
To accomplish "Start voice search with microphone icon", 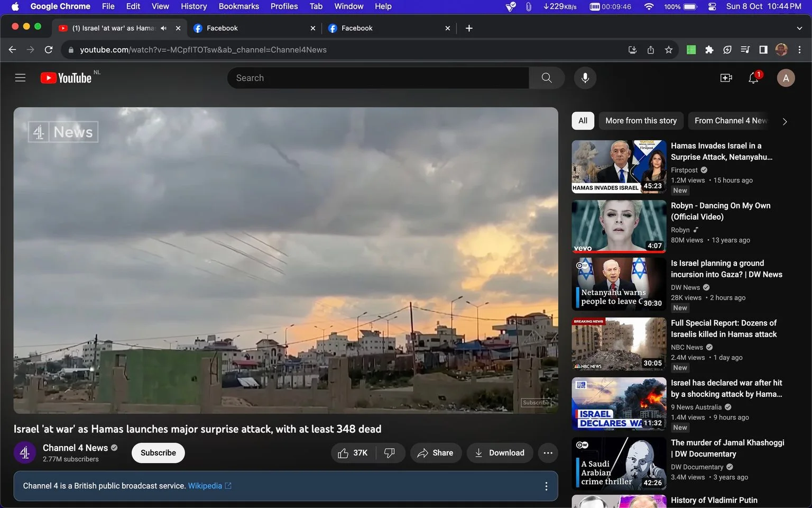I will pyautogui.click(x=585, y=78).
